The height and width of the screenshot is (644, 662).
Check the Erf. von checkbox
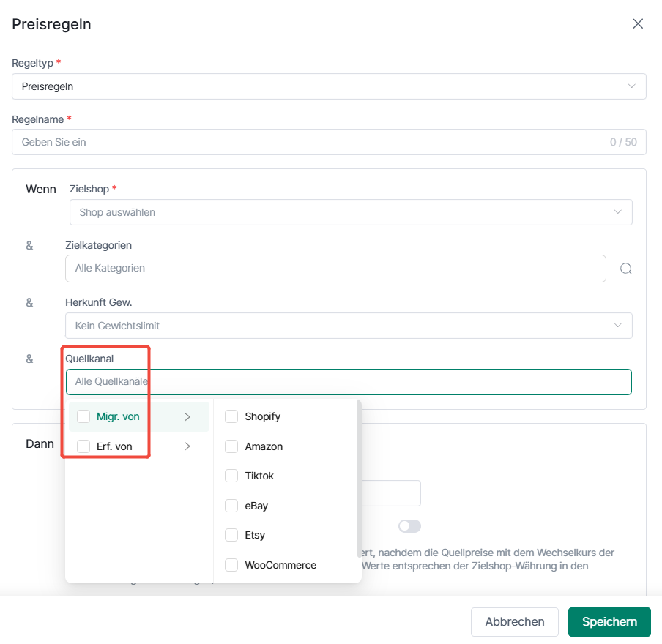[x=83, y=446]
